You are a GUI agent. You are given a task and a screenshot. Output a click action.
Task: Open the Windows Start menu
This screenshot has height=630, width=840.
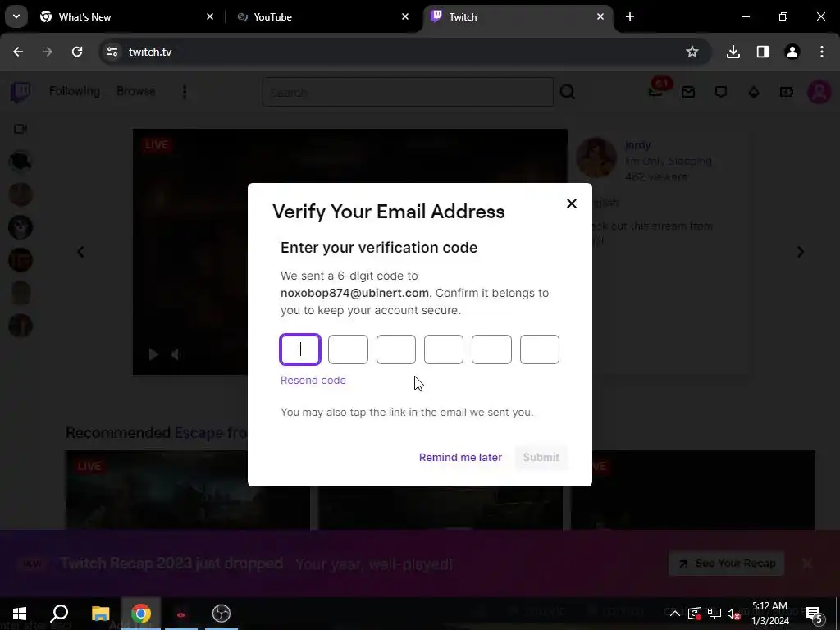click(20, 614)
